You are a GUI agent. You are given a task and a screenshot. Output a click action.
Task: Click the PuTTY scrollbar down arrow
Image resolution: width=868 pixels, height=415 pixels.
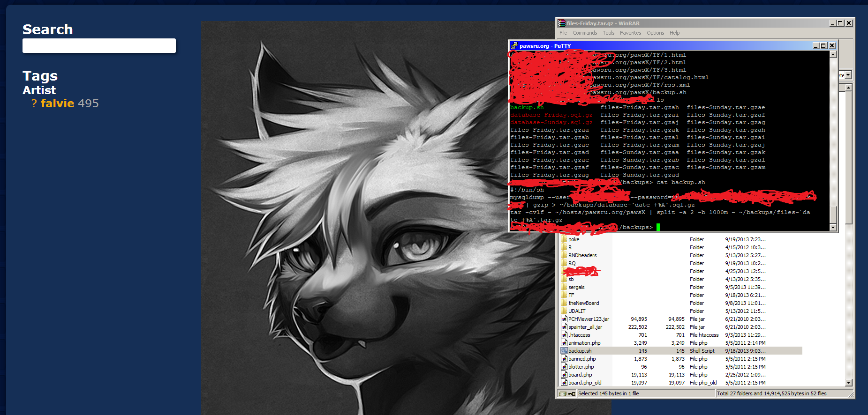click(833, 228)
